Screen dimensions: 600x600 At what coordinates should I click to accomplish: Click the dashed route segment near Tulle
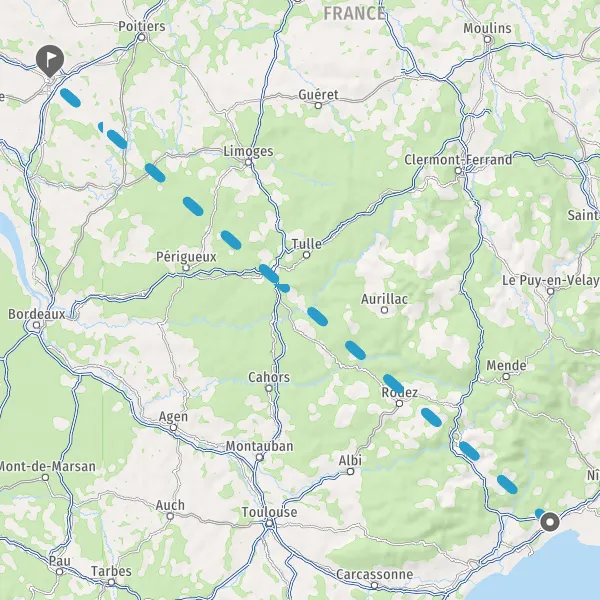(x=269, y=274)
